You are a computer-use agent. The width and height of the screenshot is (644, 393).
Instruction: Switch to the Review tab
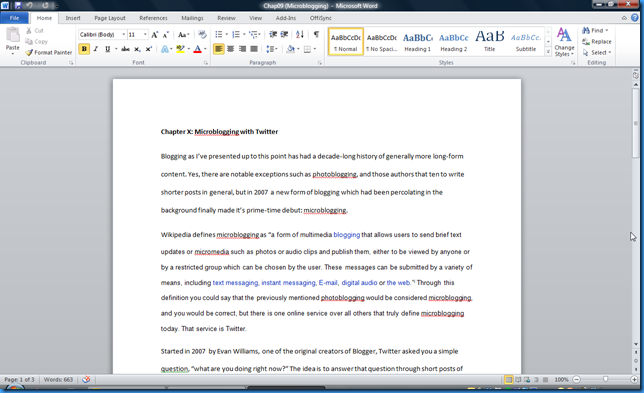[226, 18]
